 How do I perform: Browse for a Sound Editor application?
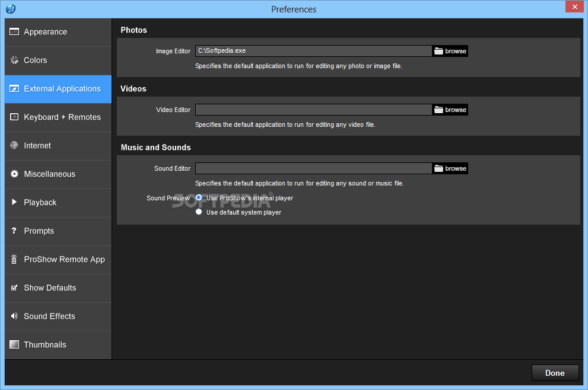(450, 168)
